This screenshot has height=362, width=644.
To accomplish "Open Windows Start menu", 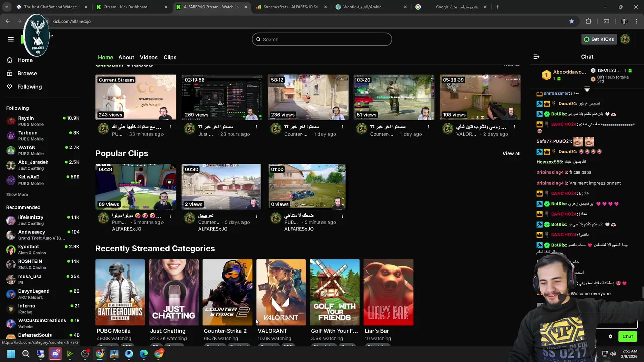I will [11, 354].
